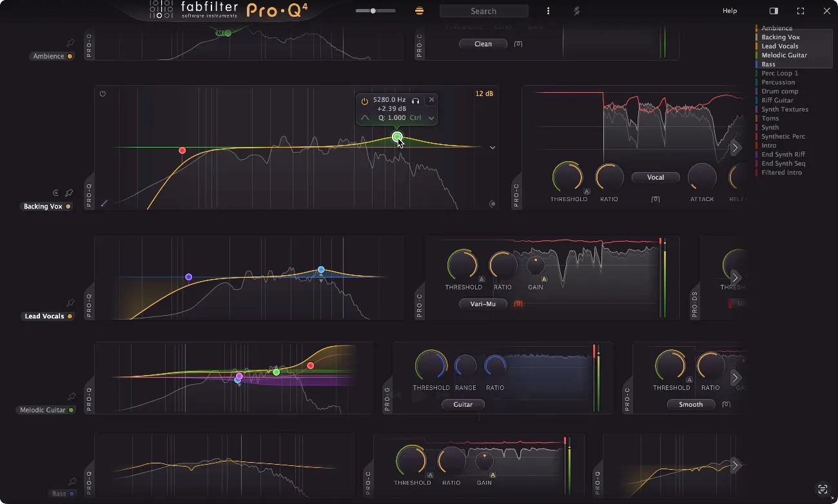Expand Melodic Guitar Pro-C with right arrow
The width and height of the screenshot is (838, 504).
tap(735, 378)
